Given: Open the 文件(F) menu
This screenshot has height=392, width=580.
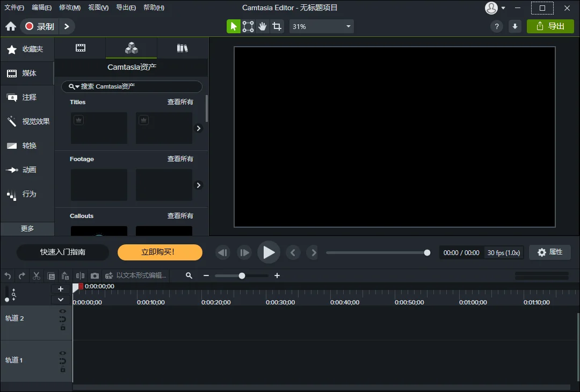Looking at the screenshot, I should tap(14, 8).
